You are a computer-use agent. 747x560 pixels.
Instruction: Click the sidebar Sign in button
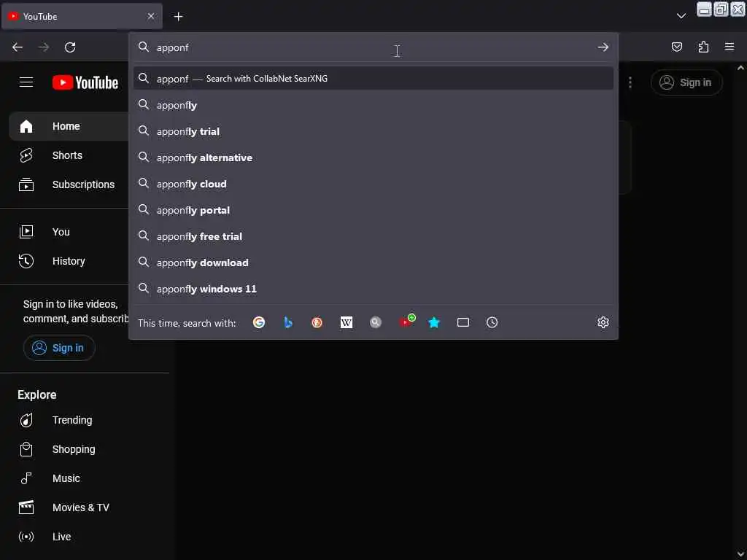tap(59, 348)
